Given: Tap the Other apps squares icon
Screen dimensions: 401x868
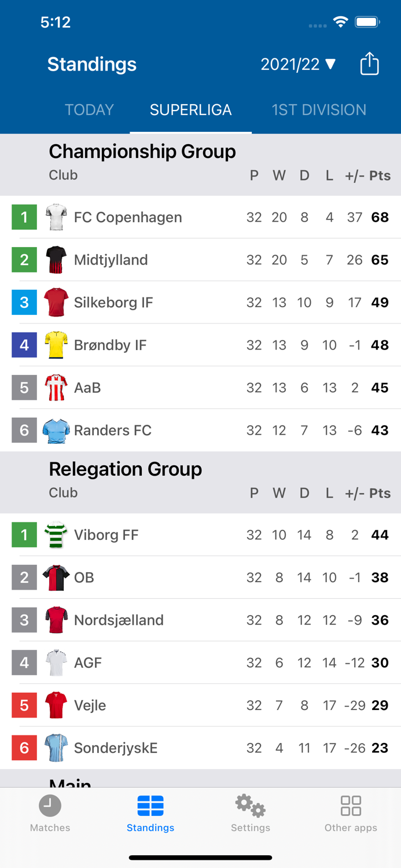Looking at the screenshot, I should pyautogui.click(x=351, y=805).
